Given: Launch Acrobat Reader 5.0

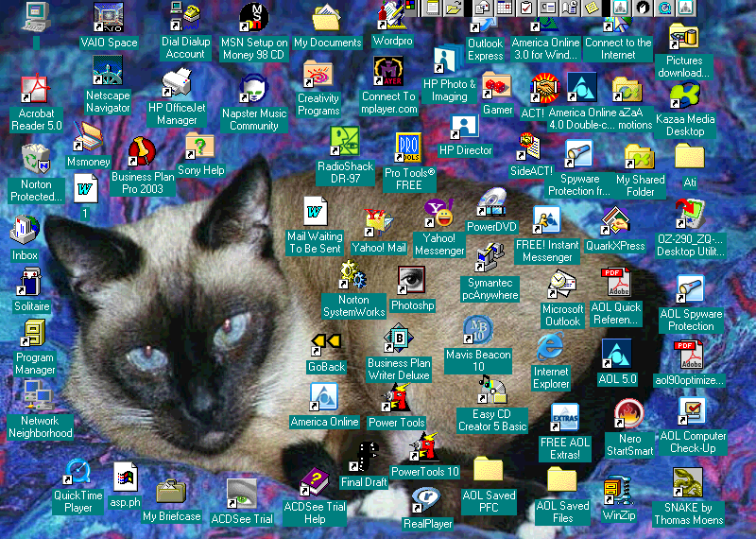Looking at the screenshot, I should click(x=35, y=89).
